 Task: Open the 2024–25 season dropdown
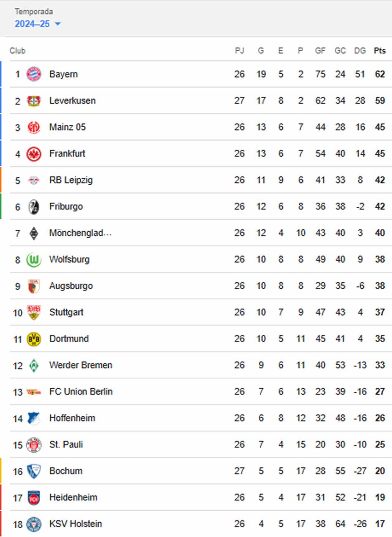coord(33,24)
